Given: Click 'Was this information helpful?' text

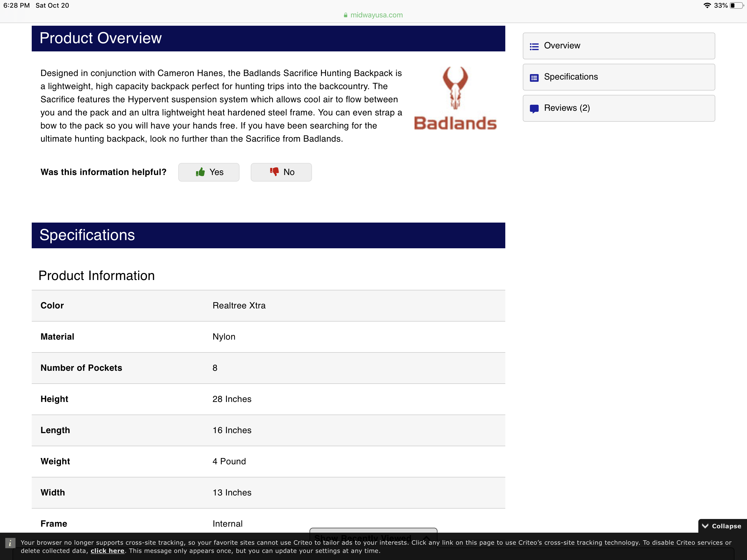Looking at the screenshot, I should (x=103, y=172).
